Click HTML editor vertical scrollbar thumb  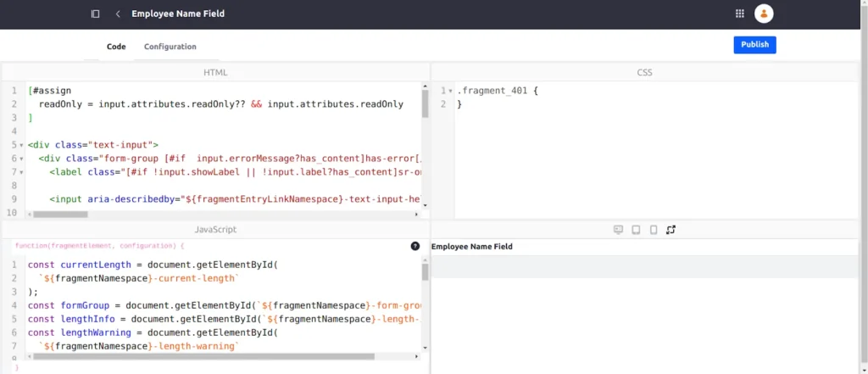pyautogui.click(x=426, y=103)
